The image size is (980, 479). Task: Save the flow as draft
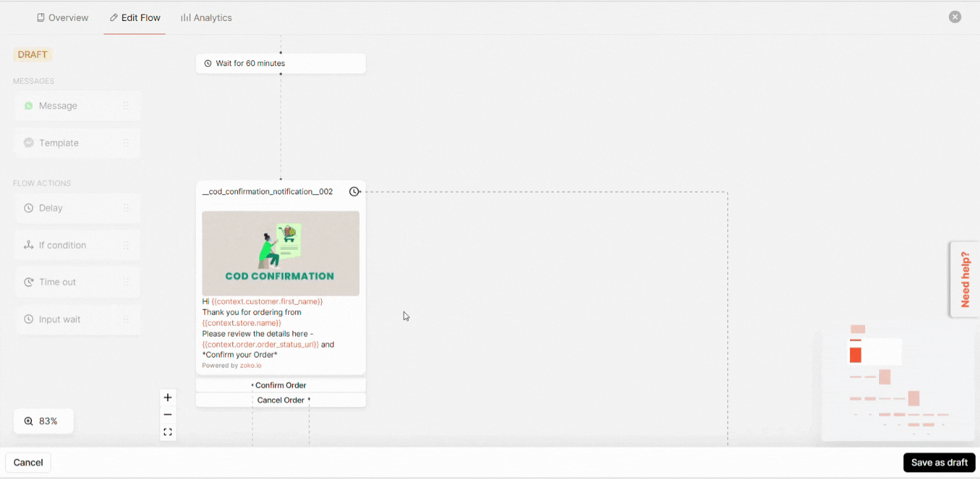pyautogui.click(x=939, y=462)
